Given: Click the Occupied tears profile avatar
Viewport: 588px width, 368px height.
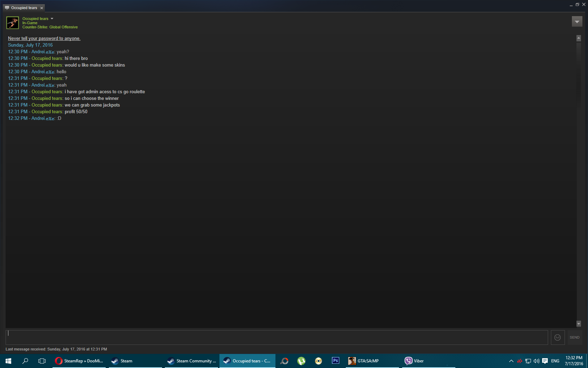Looking at the screenshot, I should 13,23.
